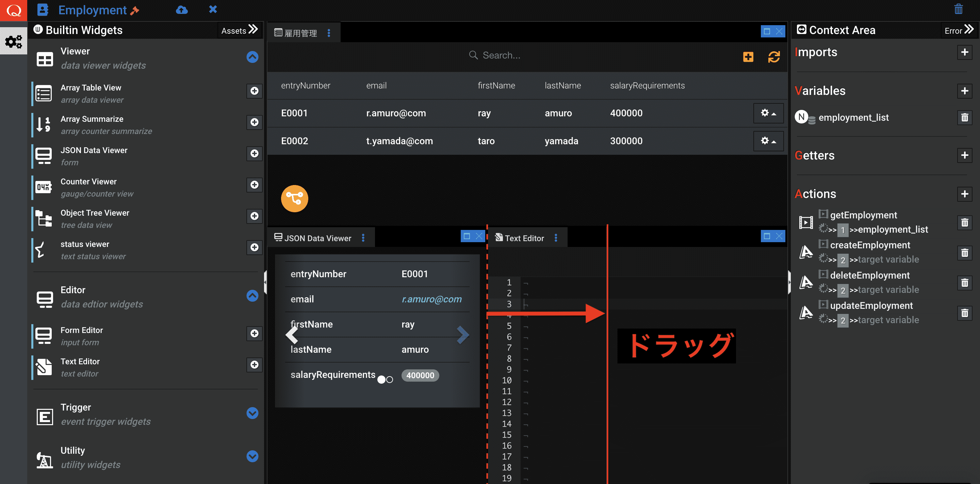Collapse the Viewer widgets section
The height and width of the screenshot is (484, 980).
[x=252, y=57]
